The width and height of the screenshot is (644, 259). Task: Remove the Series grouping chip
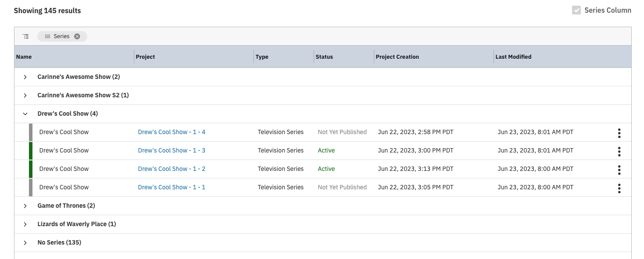77,36
